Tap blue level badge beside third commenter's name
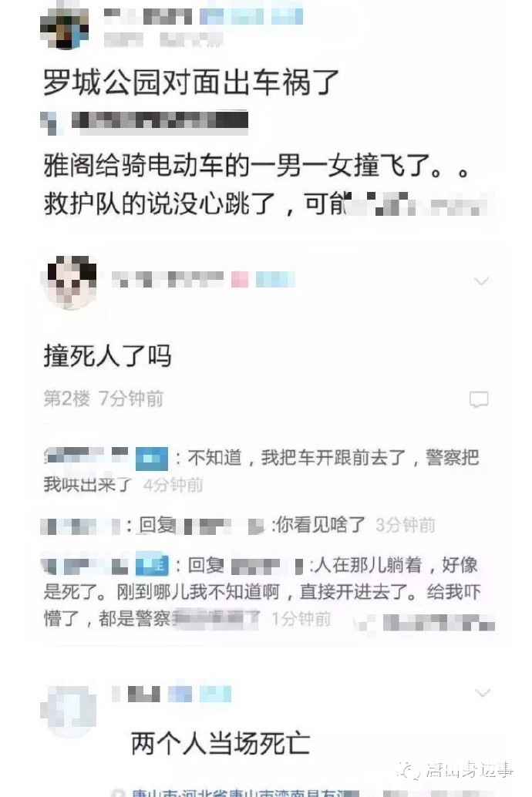The height and width of the screenshot is (797, 532). point(180,694)
